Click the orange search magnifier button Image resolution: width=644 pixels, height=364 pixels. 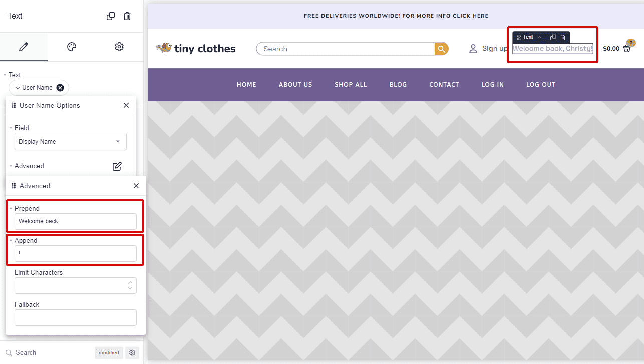(441, 49)
